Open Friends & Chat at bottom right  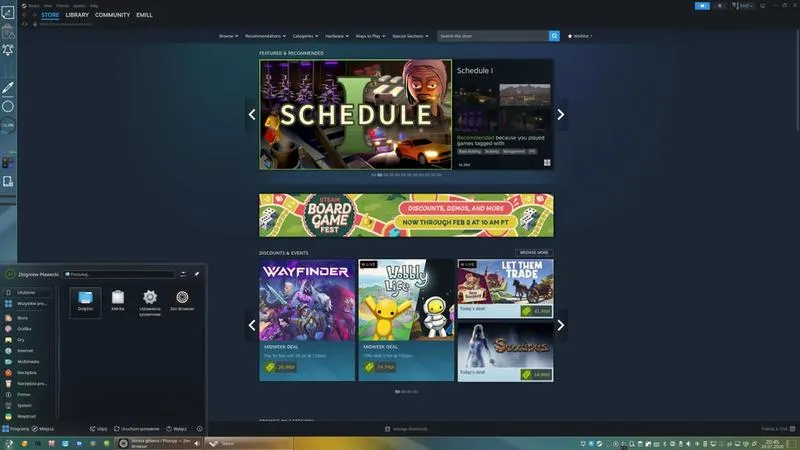pos(778,429)
